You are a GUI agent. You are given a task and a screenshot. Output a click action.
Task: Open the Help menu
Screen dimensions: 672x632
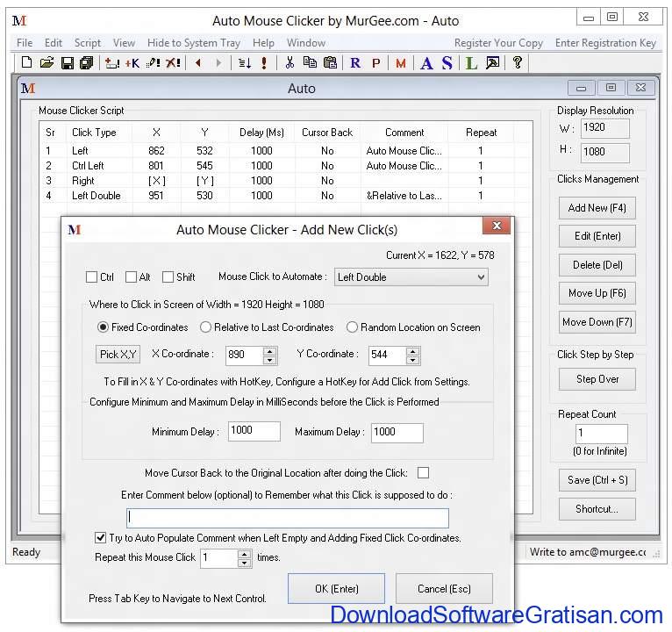263,43
